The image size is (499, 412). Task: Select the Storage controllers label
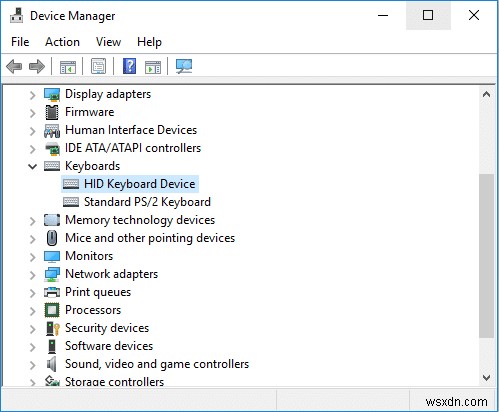(114, 382)
